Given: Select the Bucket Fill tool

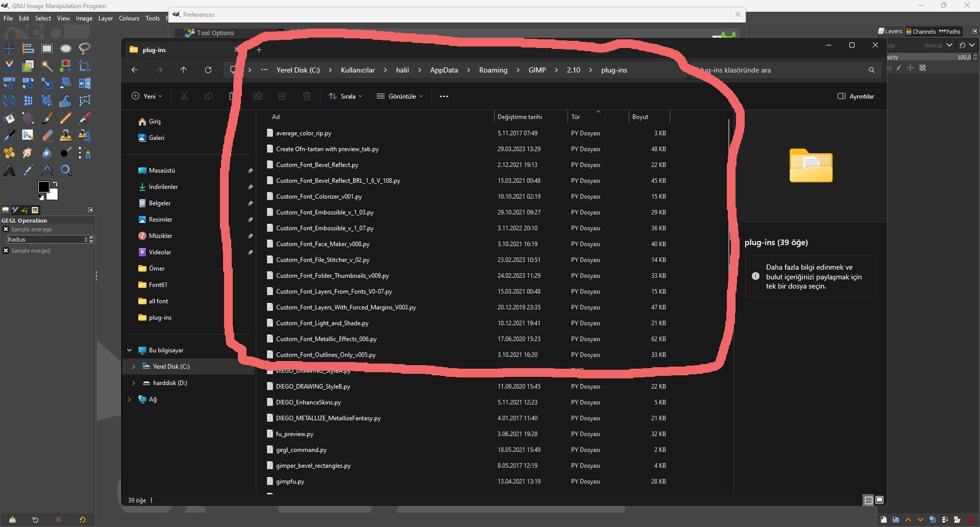Looking at the screenshot, I should [x=9, y=118].
